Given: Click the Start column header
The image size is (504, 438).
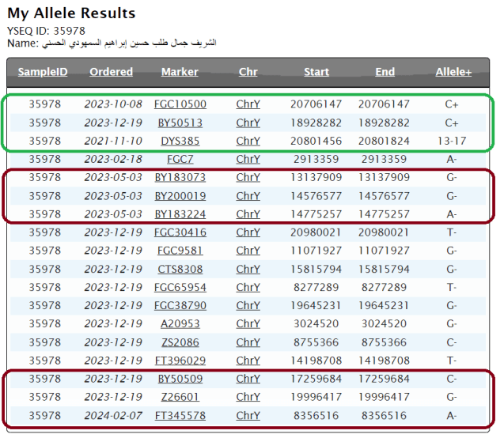Looking at the screenshot, I should tap(316, 72).
